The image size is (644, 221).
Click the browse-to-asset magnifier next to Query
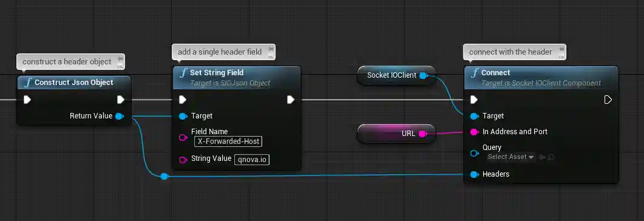tap(551, 157)
